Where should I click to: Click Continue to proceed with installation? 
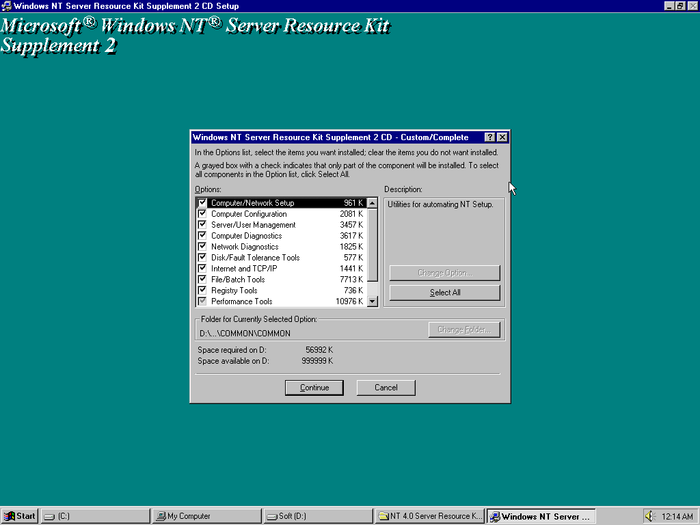pos(314,387)
